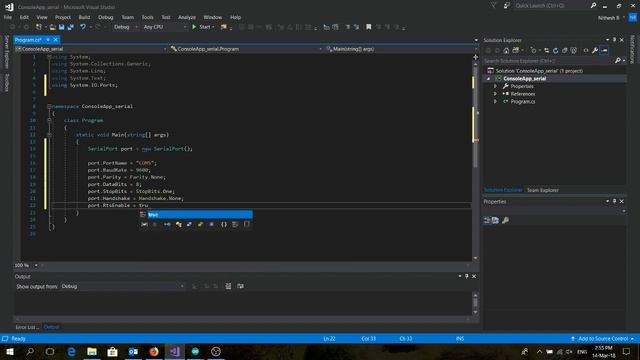Switch to the Solution Explorer tab
This screenshot has width=640, height=360.
tap(503, 190)
